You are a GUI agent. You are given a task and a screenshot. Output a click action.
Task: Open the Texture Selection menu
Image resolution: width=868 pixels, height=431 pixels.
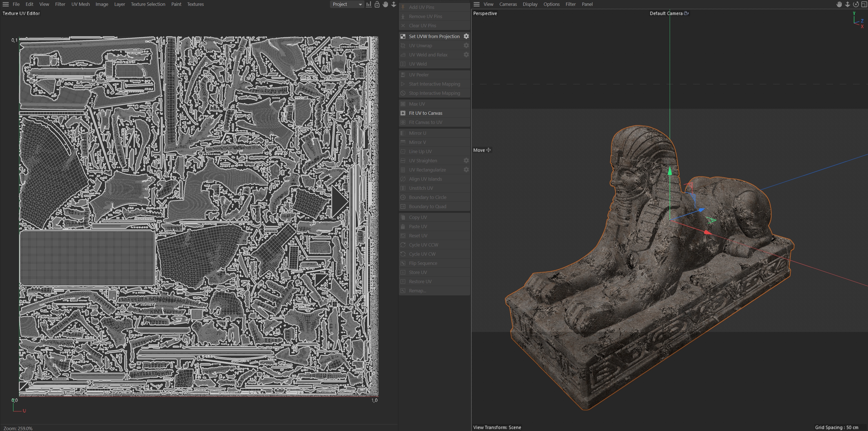pos(148,4)
